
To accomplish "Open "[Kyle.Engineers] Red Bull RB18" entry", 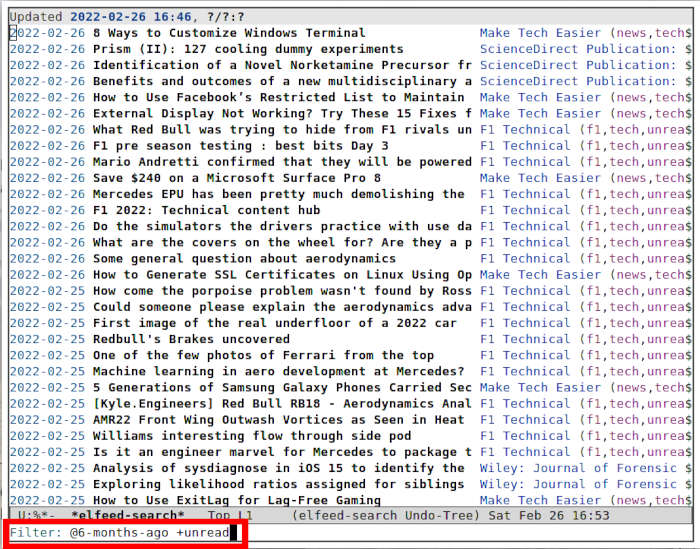I will tap(282, 403).
